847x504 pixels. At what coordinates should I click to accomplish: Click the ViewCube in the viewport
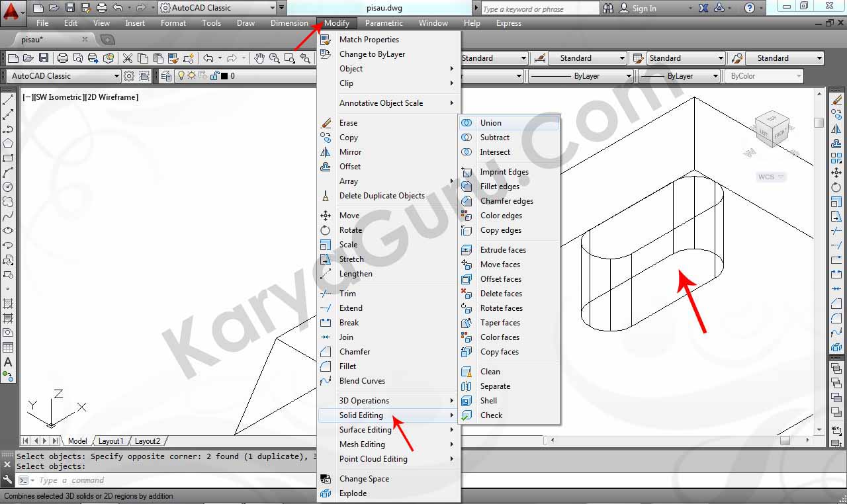pyautogui.click(x=772, y=129)
